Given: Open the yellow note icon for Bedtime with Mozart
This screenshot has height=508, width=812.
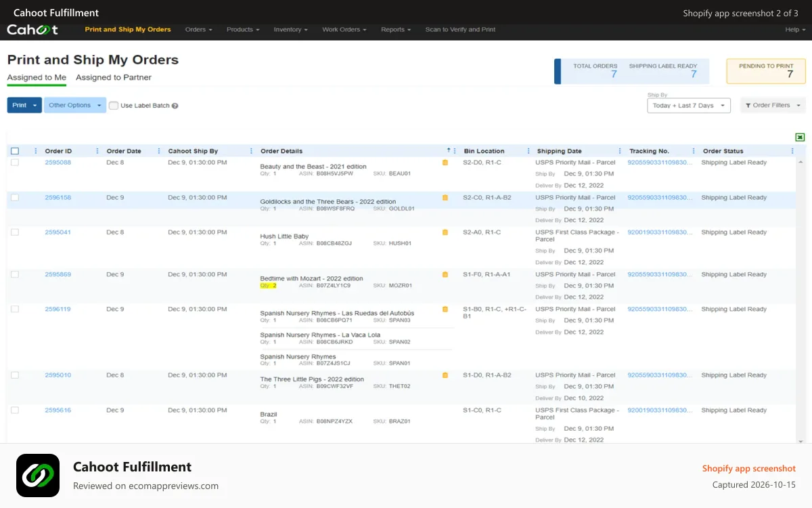Looking at the screenshot, I should tap(445, 274).
